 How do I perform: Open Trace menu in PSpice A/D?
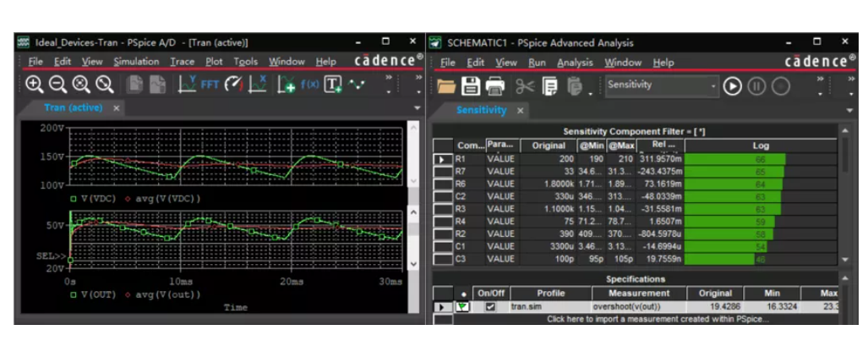point(182,62)
